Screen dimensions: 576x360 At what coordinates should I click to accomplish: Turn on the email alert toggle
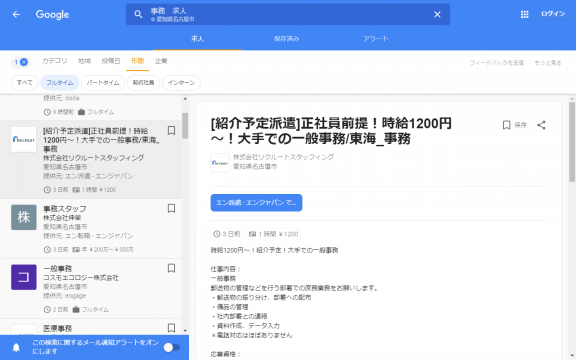(x=172, y=347)
